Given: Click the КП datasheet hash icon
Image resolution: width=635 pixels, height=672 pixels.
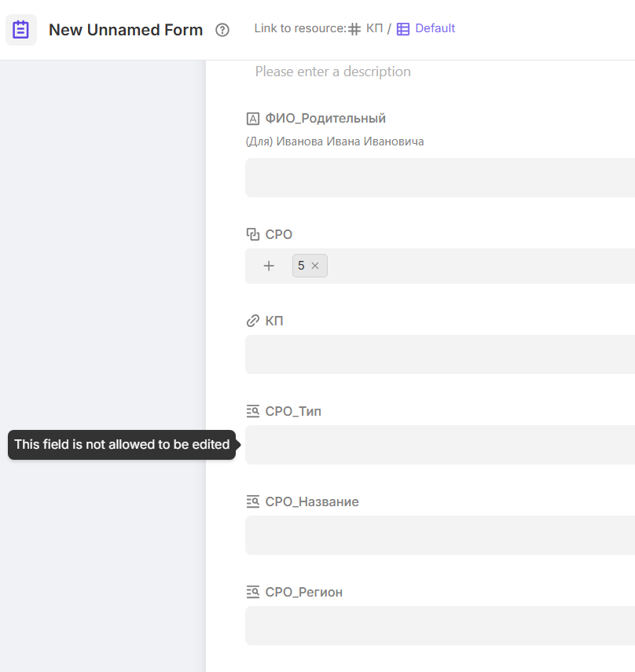Looking at the screenshot, I should coord(355,29).
